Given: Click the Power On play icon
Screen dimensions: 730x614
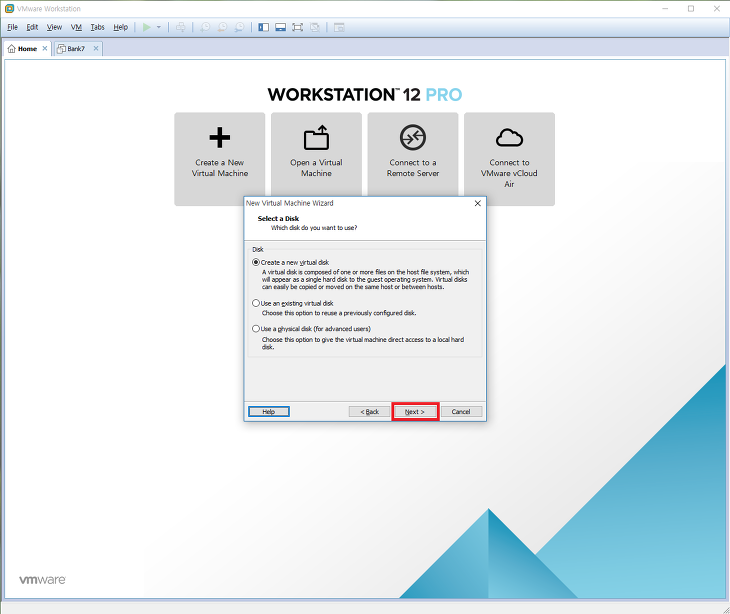Looking at the screenshot, I should 147,27.
